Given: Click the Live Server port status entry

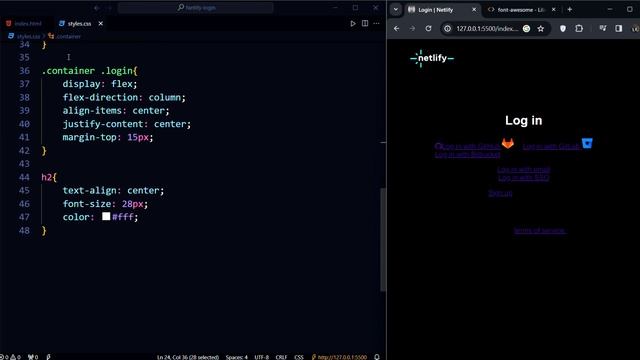Looking at the screenshot, I should 339,357.
